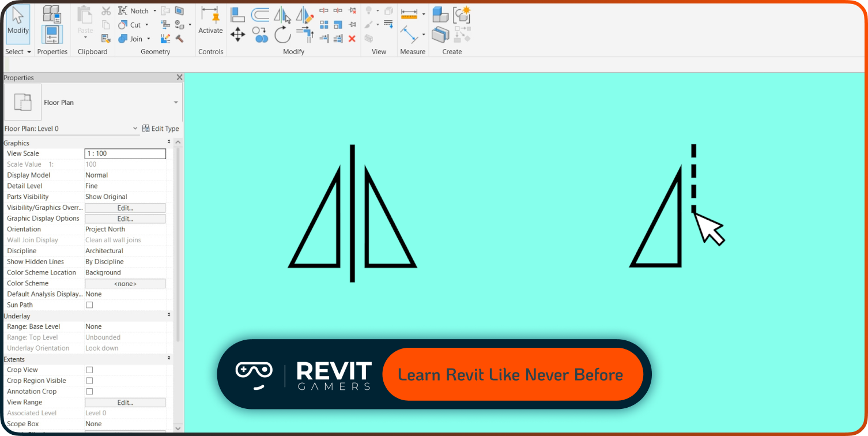Click the red Delete icon
868x436 pixels.
352,39
